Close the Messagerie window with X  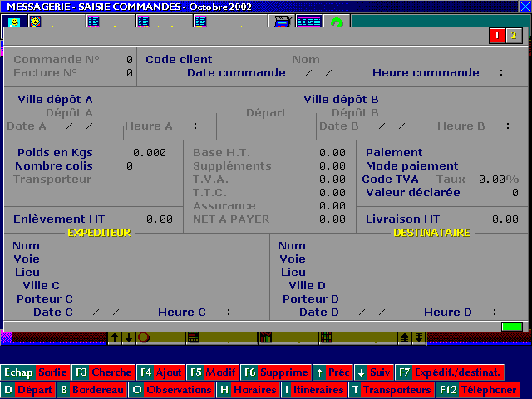[525, 7]
